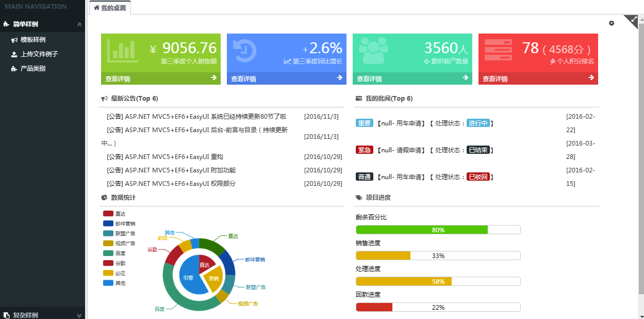Open 上传文件例子 in the sidebar

pyautogui.click(x=39, y=54)
